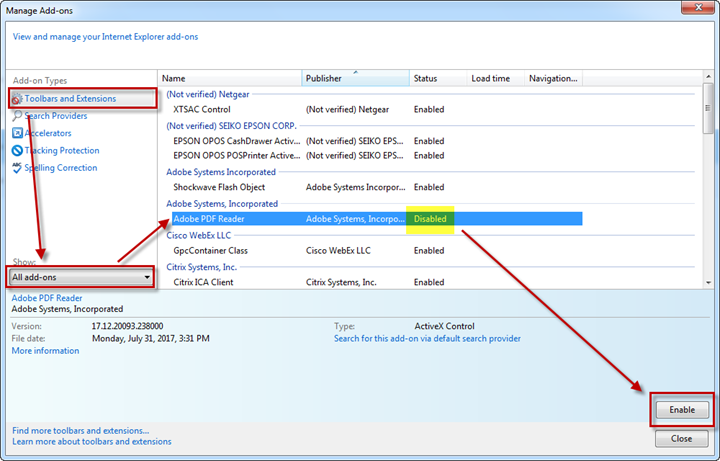Open Find more toolbars and extensions link
The height and width of the screenshot is (461, 720).
pos(80,430)
